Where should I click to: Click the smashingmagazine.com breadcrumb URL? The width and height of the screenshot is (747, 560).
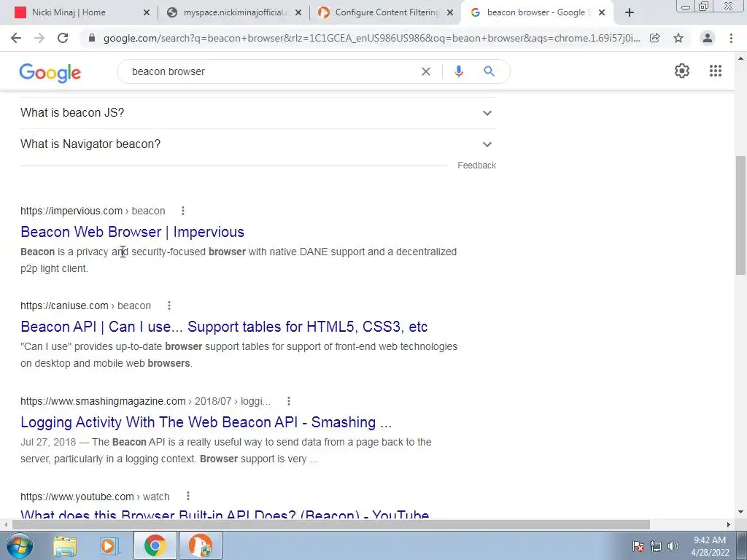point(145,402)
